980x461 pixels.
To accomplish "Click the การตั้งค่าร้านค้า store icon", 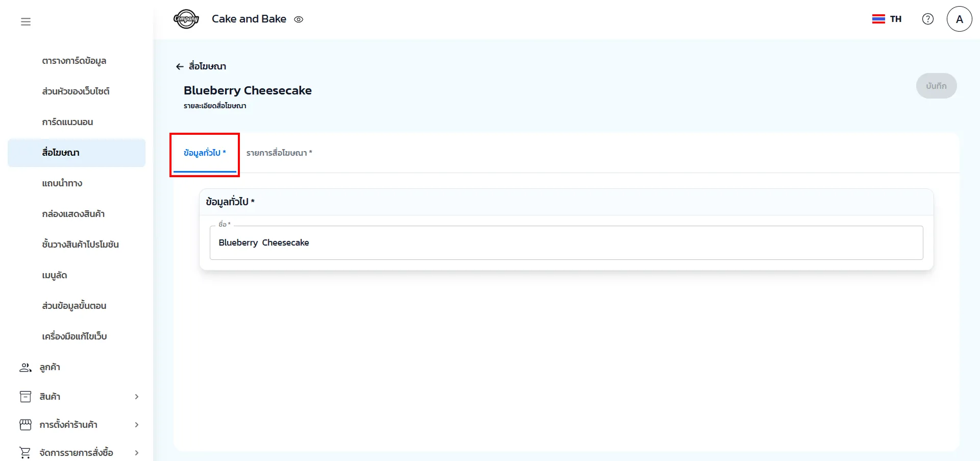I will tap(25, 425).
